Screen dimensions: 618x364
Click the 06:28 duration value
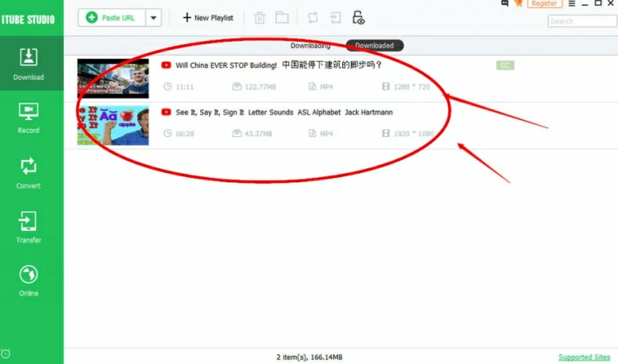185,134
